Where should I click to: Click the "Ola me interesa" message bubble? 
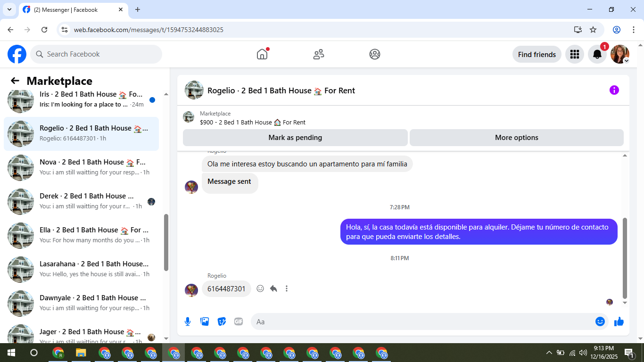click(x=307, y=164)
